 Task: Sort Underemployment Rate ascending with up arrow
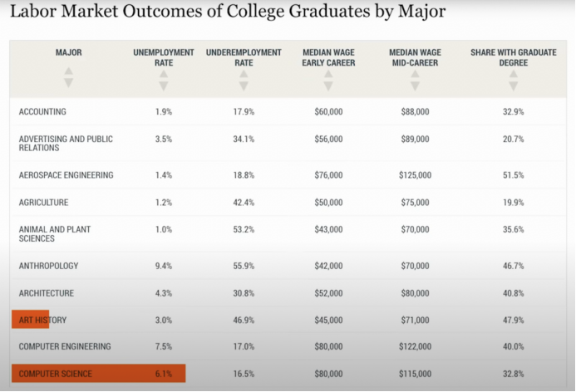[x=244, y=74]
